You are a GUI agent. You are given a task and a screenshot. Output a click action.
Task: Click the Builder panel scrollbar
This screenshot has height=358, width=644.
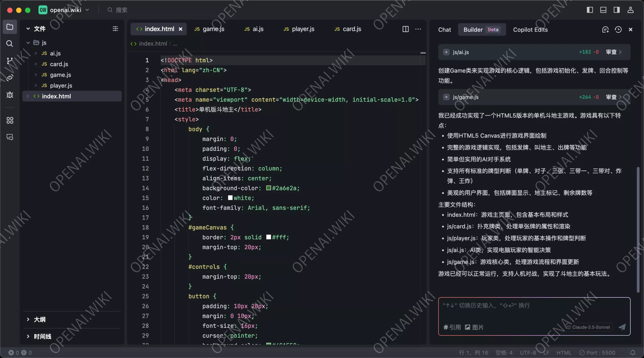pyautogui.click(x=638, y=230)
